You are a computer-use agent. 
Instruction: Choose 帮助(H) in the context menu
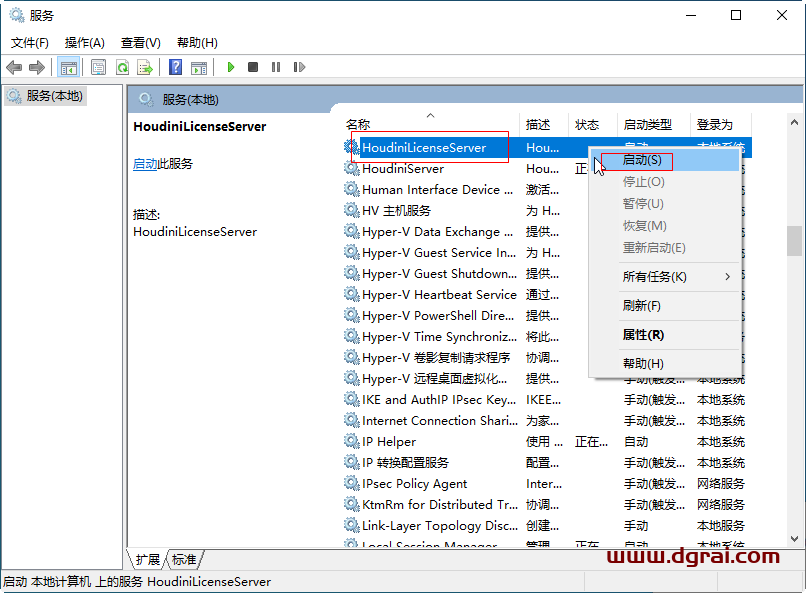point(665,364)
